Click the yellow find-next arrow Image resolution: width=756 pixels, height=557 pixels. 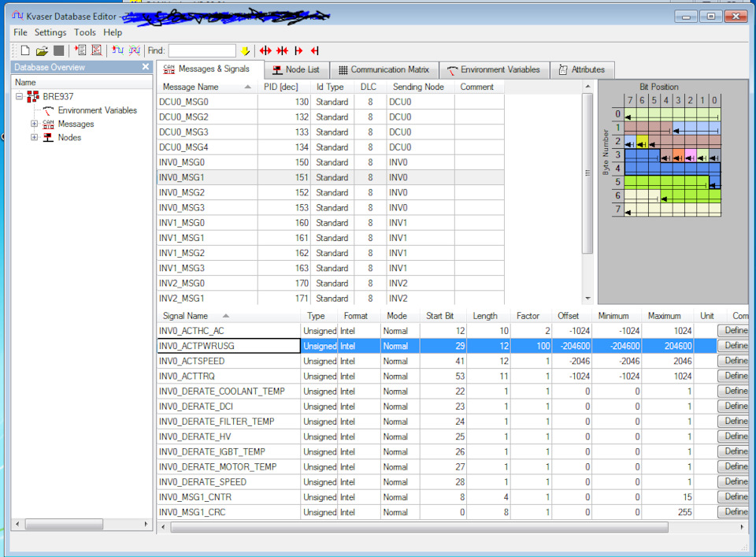tap(245, 50)
